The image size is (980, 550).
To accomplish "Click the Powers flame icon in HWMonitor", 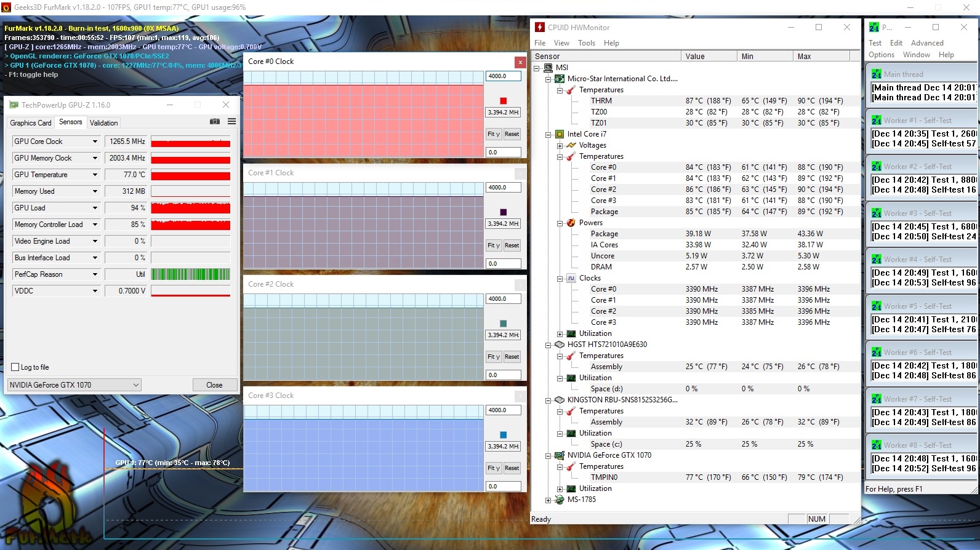I will click(x=571, y=223).
